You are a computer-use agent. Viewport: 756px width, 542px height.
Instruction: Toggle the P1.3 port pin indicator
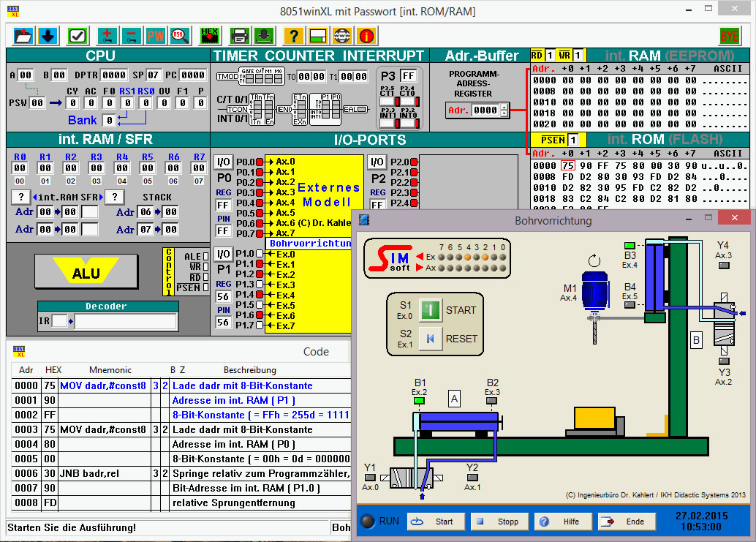point(259,285)
